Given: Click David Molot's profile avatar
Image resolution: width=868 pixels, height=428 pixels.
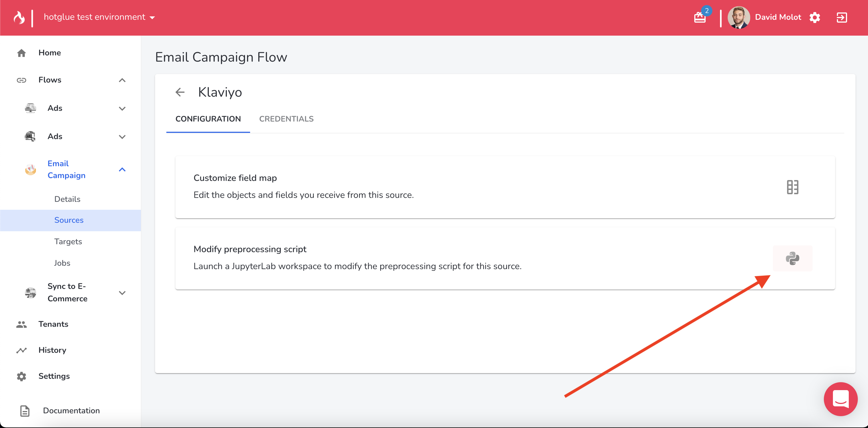Looking at the screenshot, I should [x=738, y=18].
